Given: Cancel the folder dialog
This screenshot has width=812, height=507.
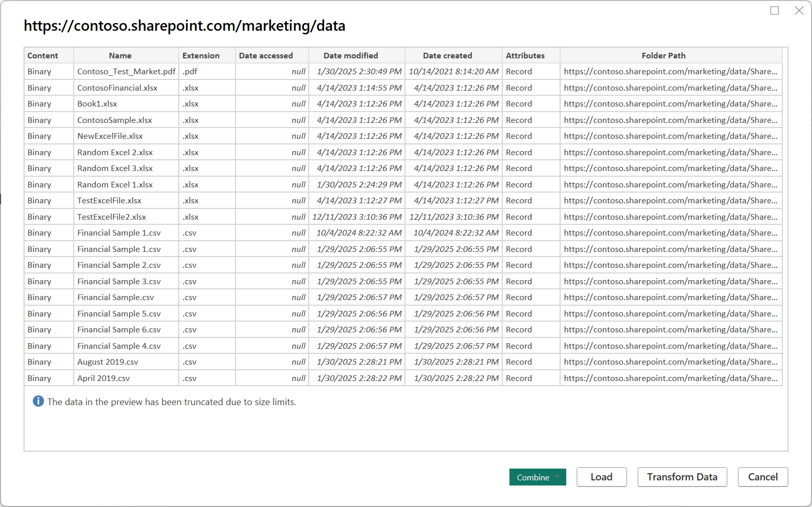Looking at the screenshot, I should coord(763,477).
